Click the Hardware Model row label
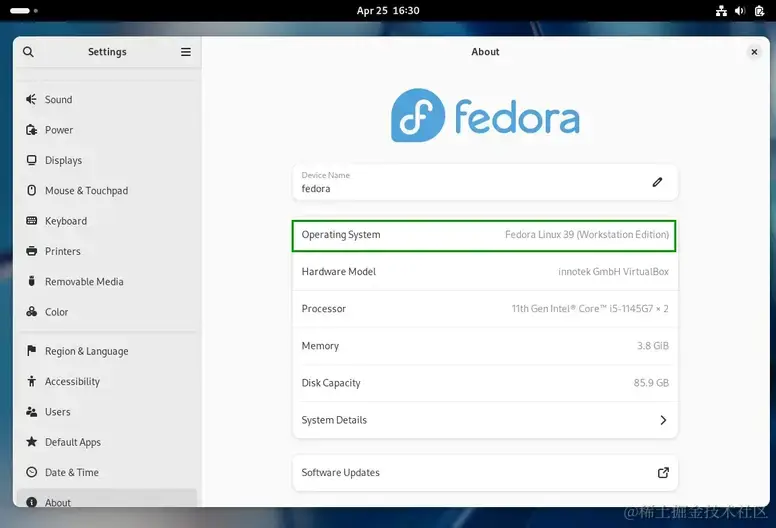Screen dimensions: 776x528 coord(339,272)
